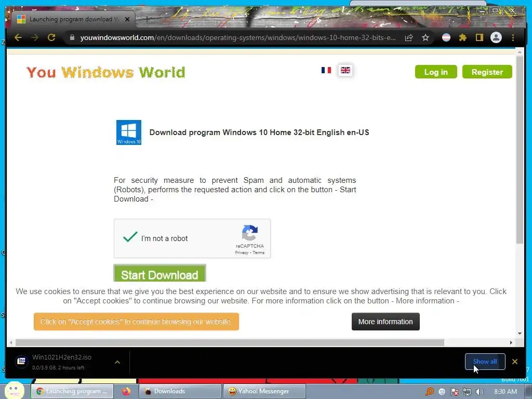532x399 pixels.
Task: Click the Download program Windows 10 Home heading
Action: pyautogui.click(x=259, y=132)
